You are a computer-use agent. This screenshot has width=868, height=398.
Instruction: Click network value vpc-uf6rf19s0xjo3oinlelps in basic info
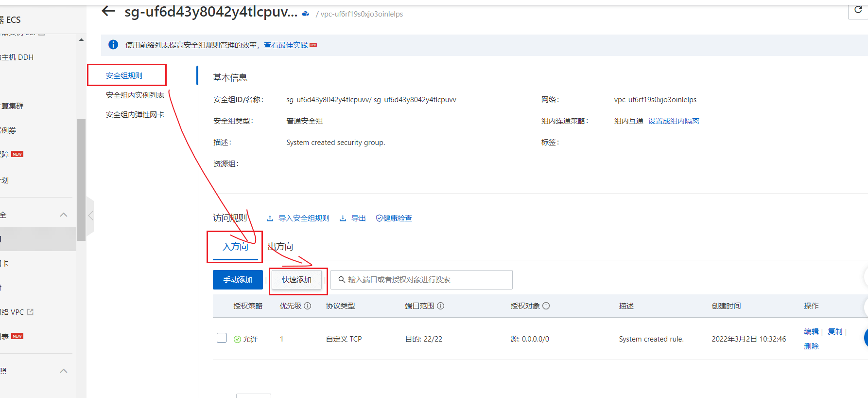click(x=655, y=100)
